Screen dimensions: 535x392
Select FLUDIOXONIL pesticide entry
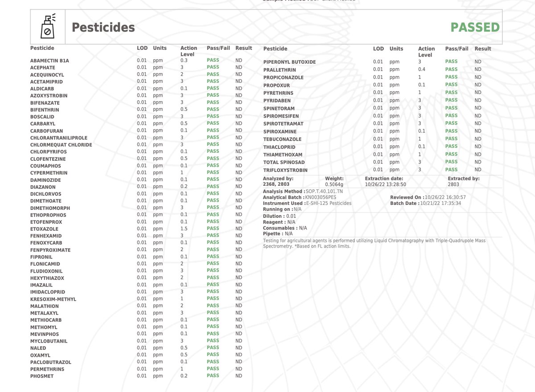[46, 271]
